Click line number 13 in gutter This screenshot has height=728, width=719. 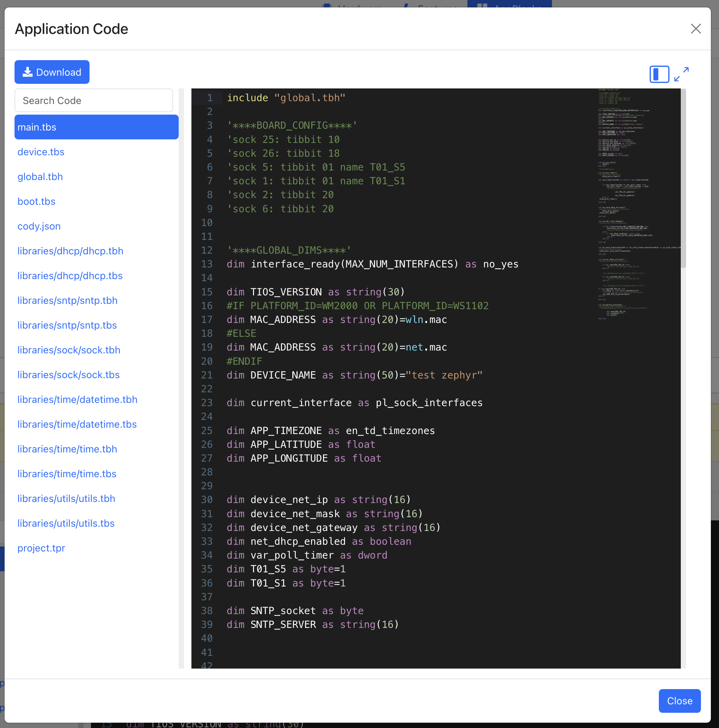coord(207,264)
